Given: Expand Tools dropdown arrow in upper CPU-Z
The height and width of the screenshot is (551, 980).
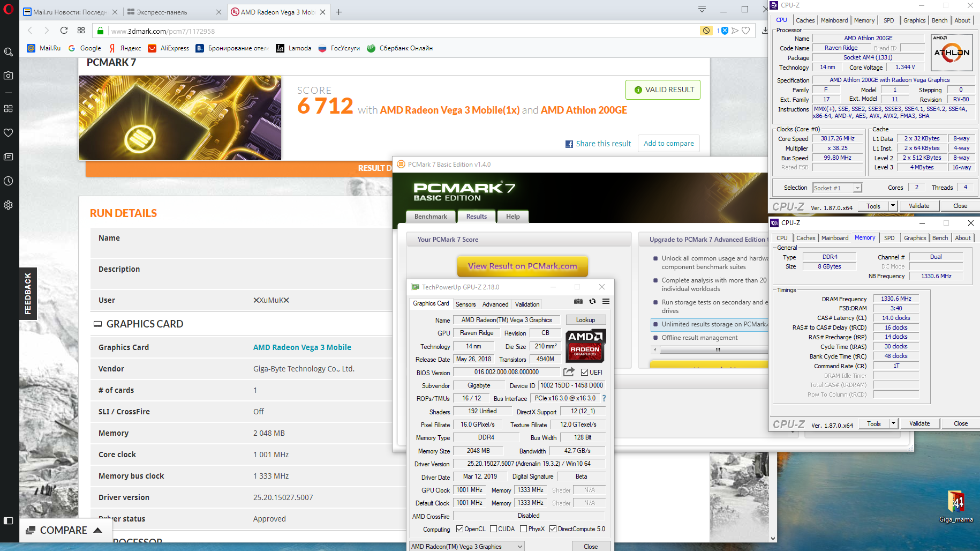Looking at the screenshot, I should click(x=893, y=206).
